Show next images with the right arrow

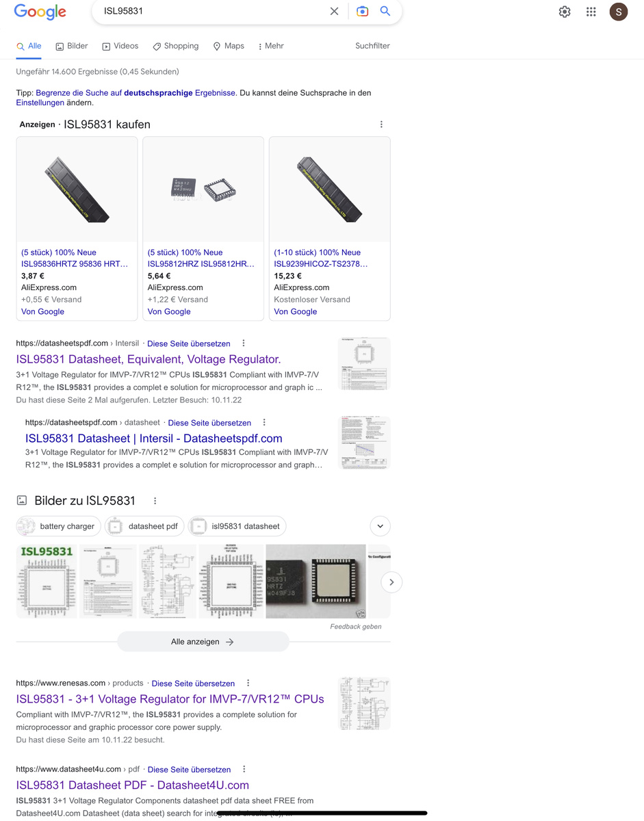(x=391, y=582)
